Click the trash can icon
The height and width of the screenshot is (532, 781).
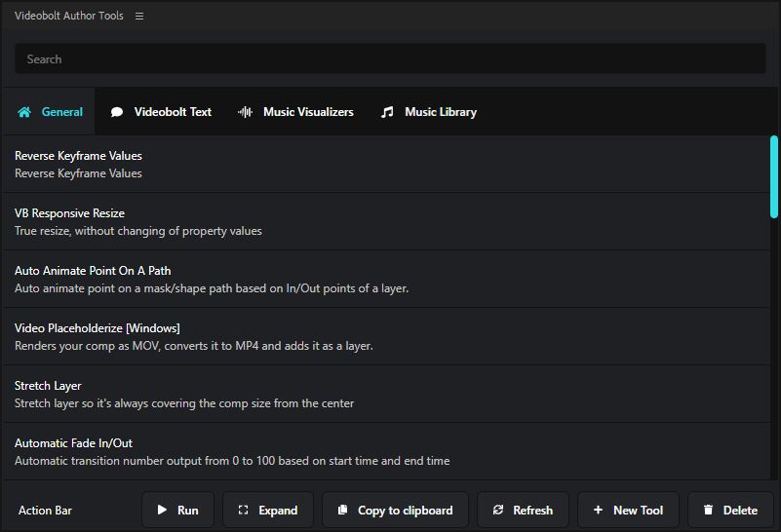coord(708,510)
